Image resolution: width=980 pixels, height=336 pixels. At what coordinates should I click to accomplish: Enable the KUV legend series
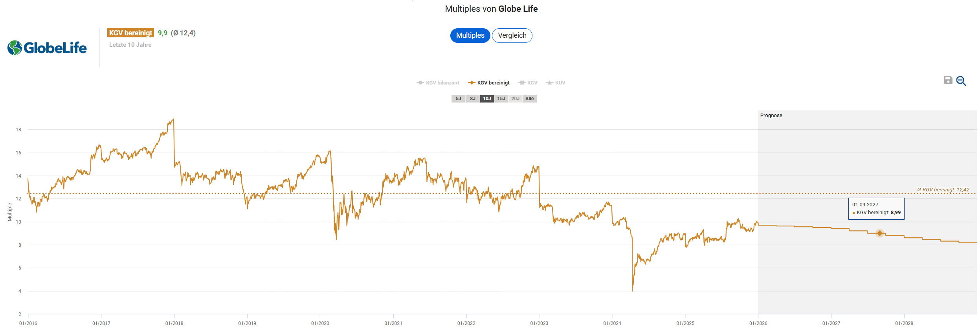556,83
